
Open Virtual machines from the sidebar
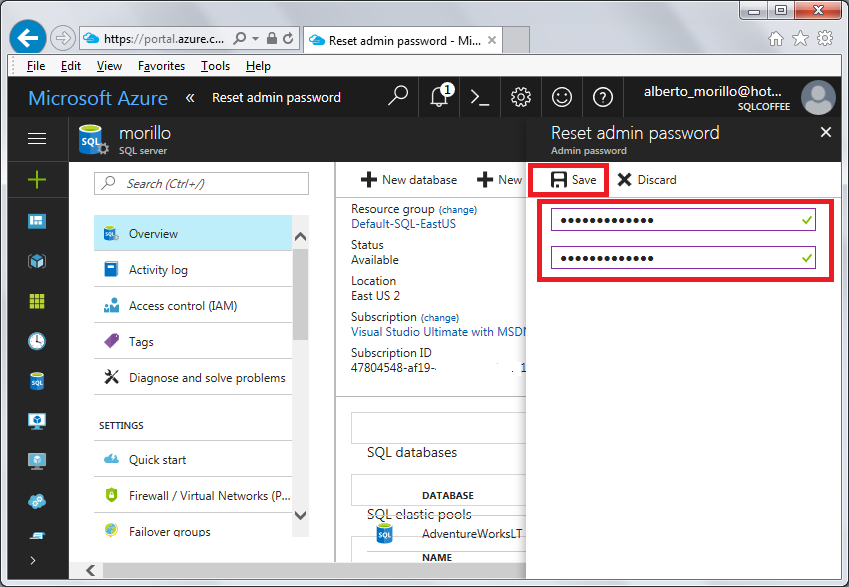(x=37, y=421)
